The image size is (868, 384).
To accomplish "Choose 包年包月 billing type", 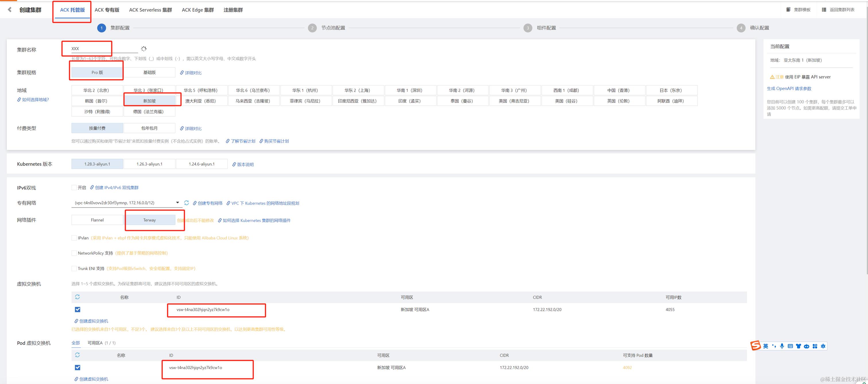I will point(149,128).
